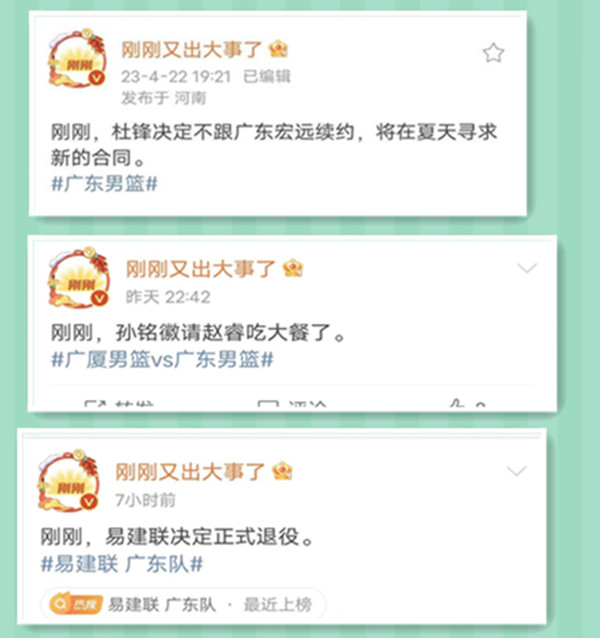Click the like icon on second post

(457, 404)
